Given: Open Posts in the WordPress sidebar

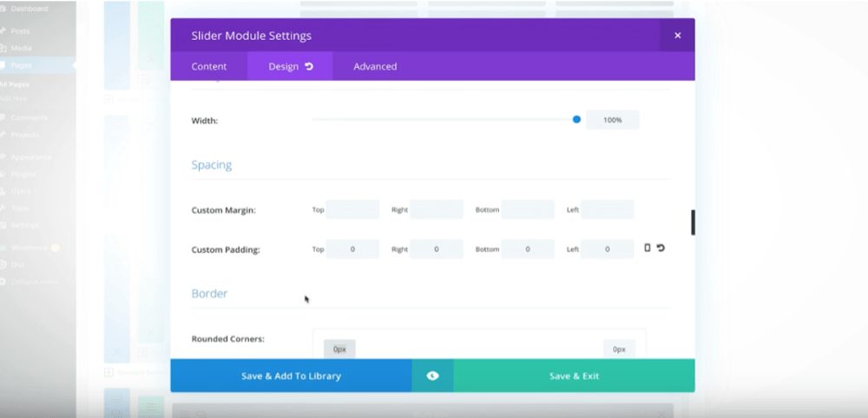Looking at the screenshot, I should (21, 31).
